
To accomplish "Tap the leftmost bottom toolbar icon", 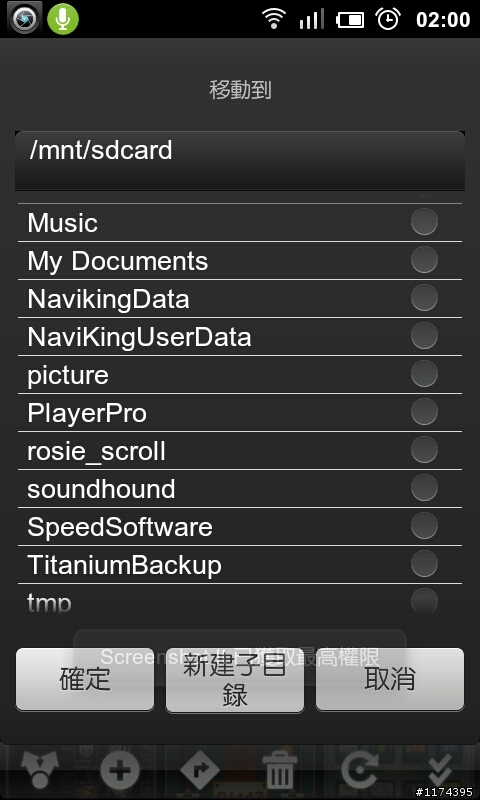I will click(x=40, y=770).
